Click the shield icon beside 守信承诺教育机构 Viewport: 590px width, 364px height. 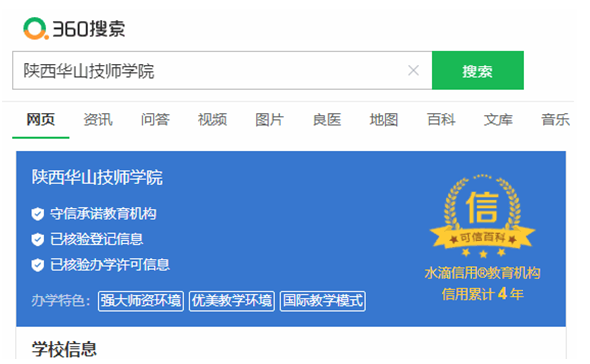[x=38, y=214]
